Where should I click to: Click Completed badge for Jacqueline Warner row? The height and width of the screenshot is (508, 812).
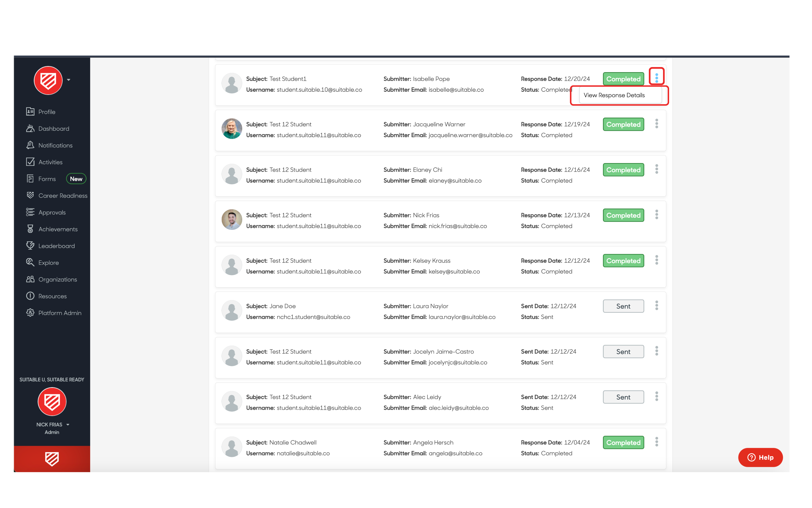click(623, 124)
